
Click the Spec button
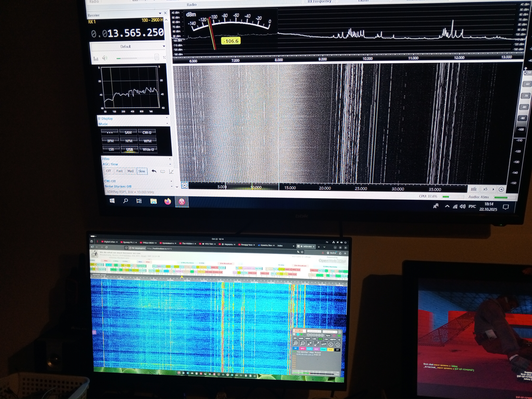click(328, 336)
